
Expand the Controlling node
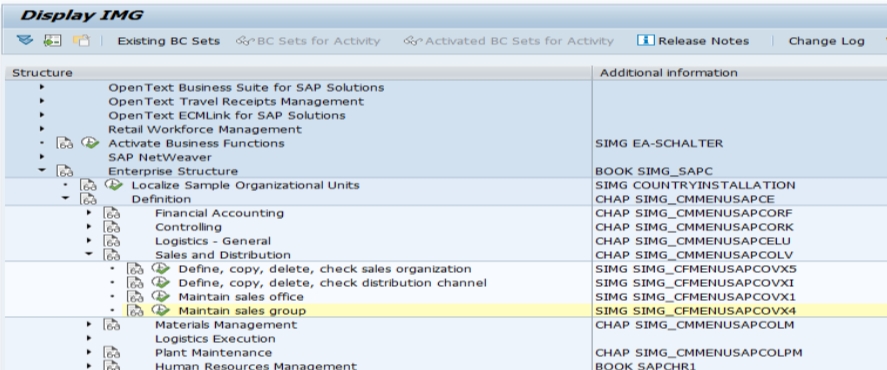point(89,226)
